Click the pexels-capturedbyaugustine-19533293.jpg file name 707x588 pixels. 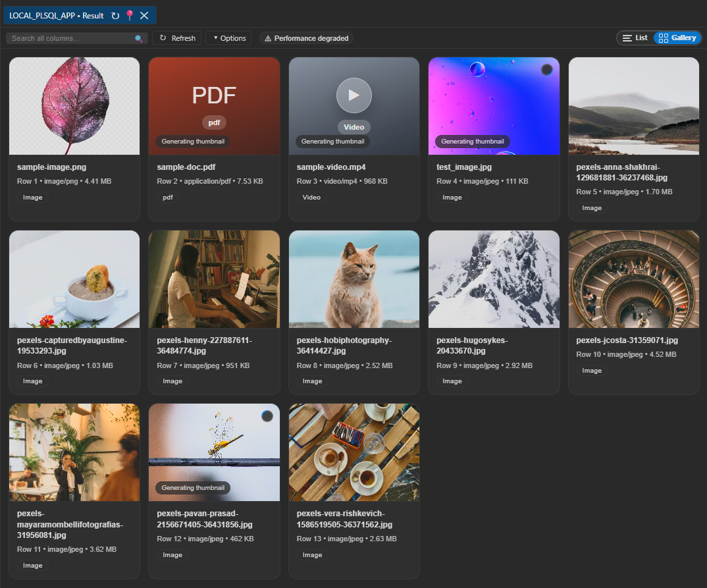click(72, 346)
